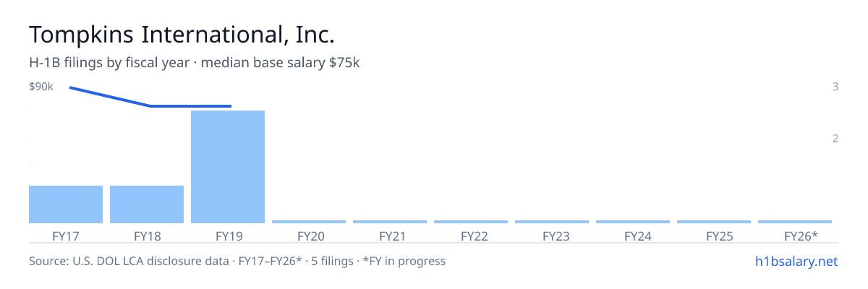
Task: Click the FY26* bar stub
Action: coord(795,222)
